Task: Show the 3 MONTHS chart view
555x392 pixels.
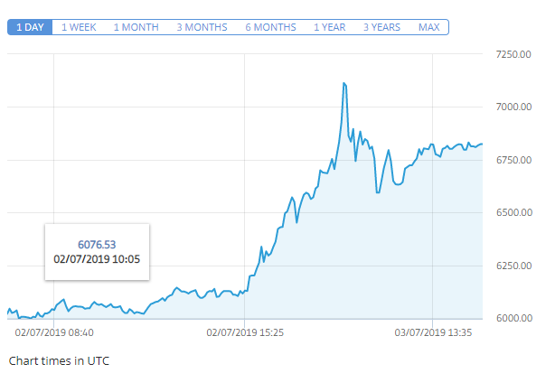Action: (202, 27)
